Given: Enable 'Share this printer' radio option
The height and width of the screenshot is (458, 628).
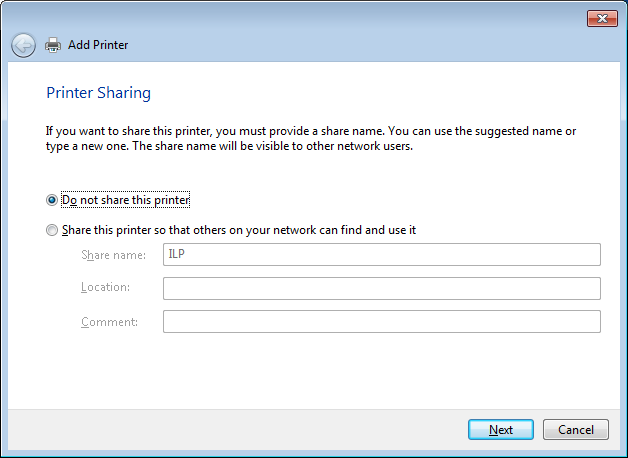Looking at the screenshot, I should point(52,230).
